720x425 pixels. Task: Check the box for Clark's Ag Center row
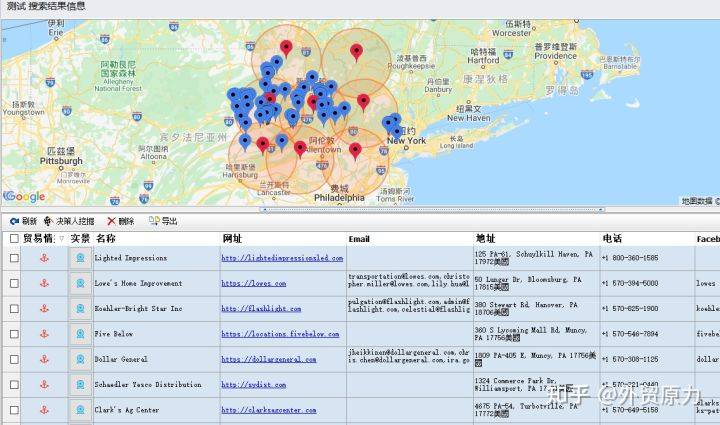click(13, 410)
